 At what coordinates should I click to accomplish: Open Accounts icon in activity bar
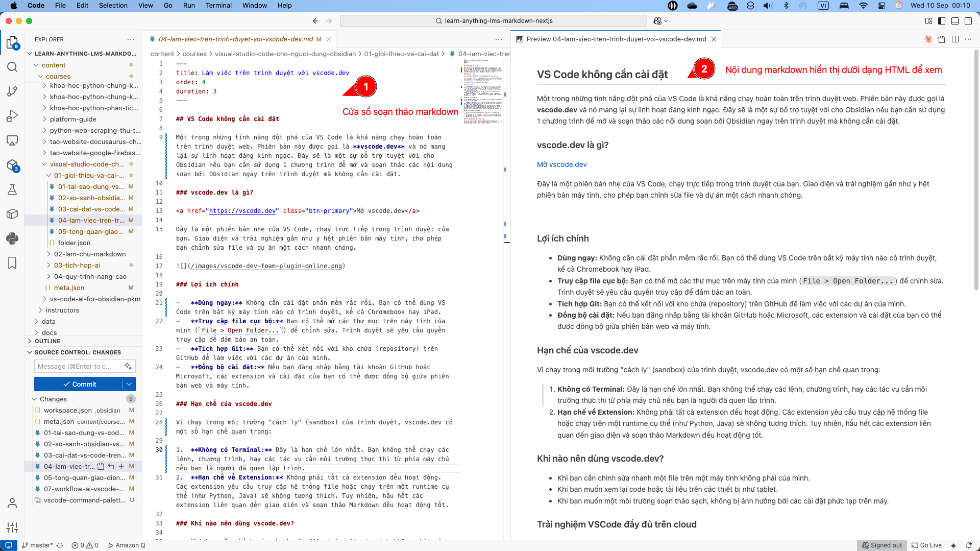[12, 504]
